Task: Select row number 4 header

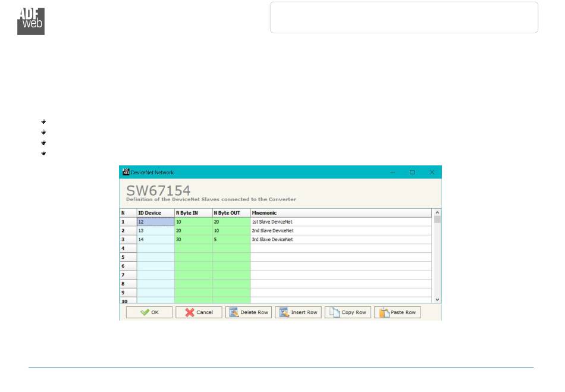Action: pyautogui.click(x=128, y=248)
